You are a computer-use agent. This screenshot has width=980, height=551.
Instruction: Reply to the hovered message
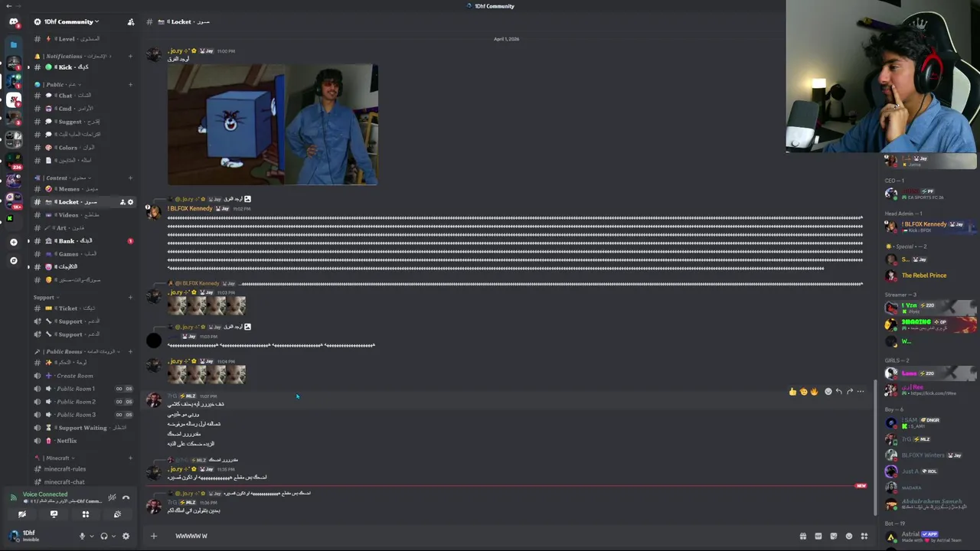coord(838,391)
